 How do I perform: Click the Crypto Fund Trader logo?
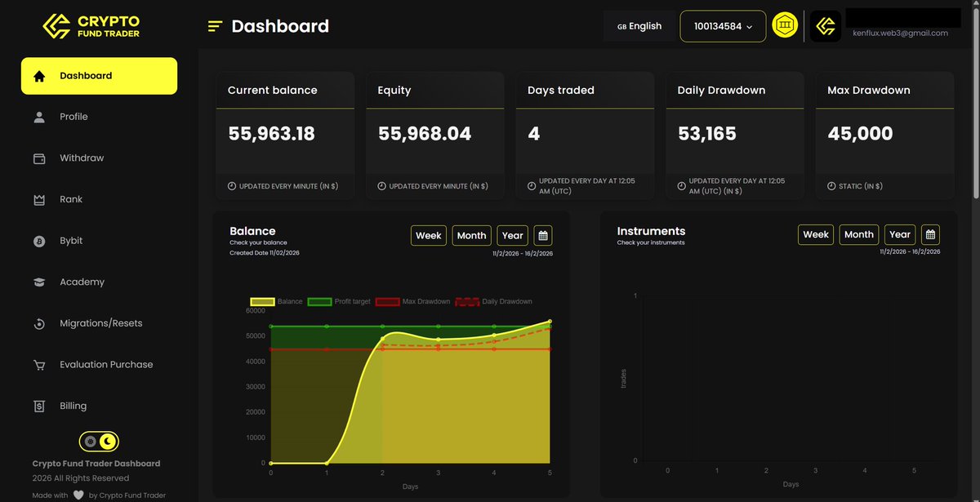91,26
